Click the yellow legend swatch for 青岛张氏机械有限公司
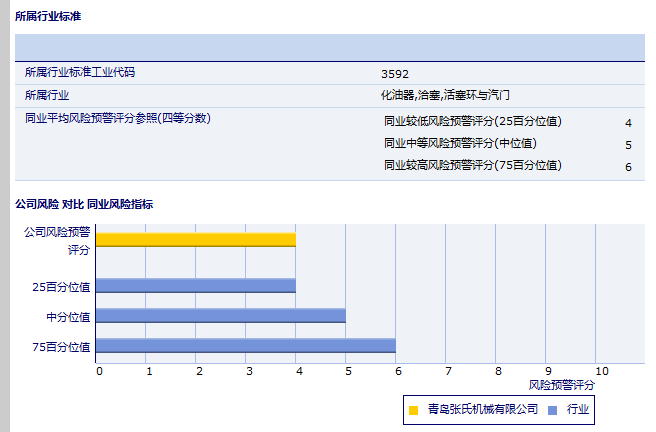 tap(413, 410)
